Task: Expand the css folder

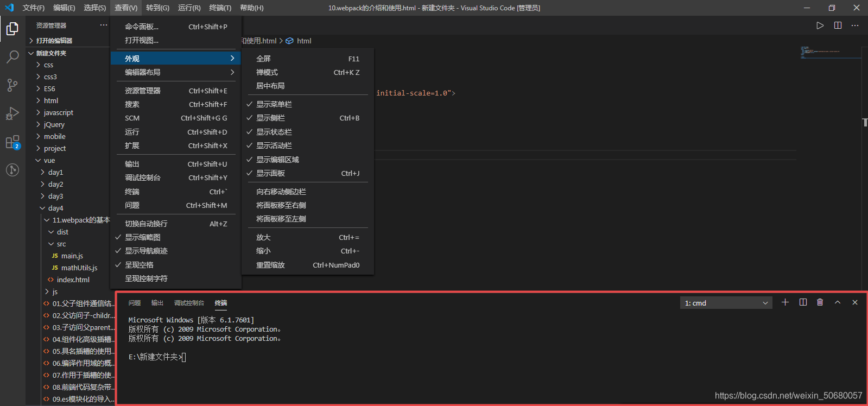Action: (x=48, y=65)
